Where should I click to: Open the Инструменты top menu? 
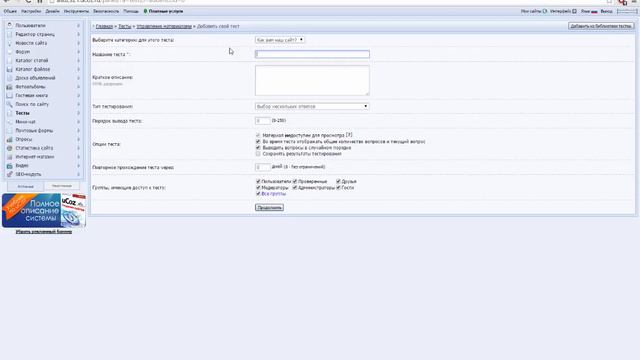pyautogui.click(x=76, y=11)
